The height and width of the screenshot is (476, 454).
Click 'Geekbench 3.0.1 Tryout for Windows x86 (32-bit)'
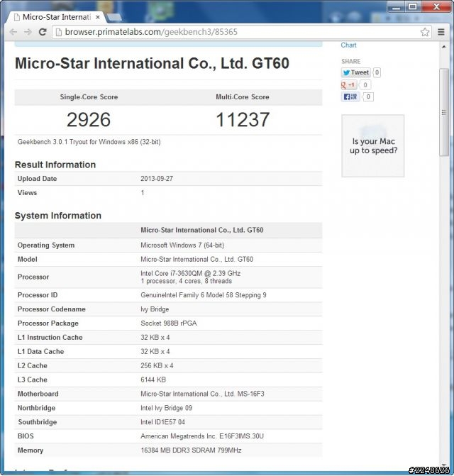tap(89, 142)
